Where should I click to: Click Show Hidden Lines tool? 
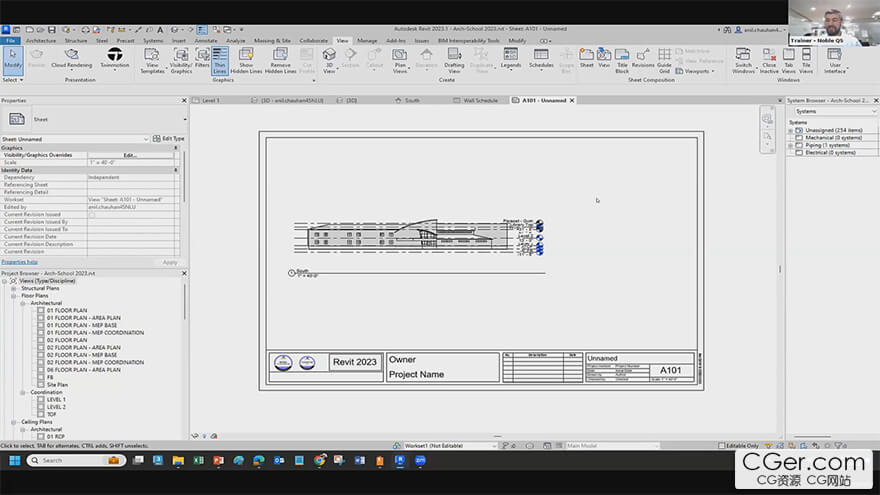(x=246, y=61)
